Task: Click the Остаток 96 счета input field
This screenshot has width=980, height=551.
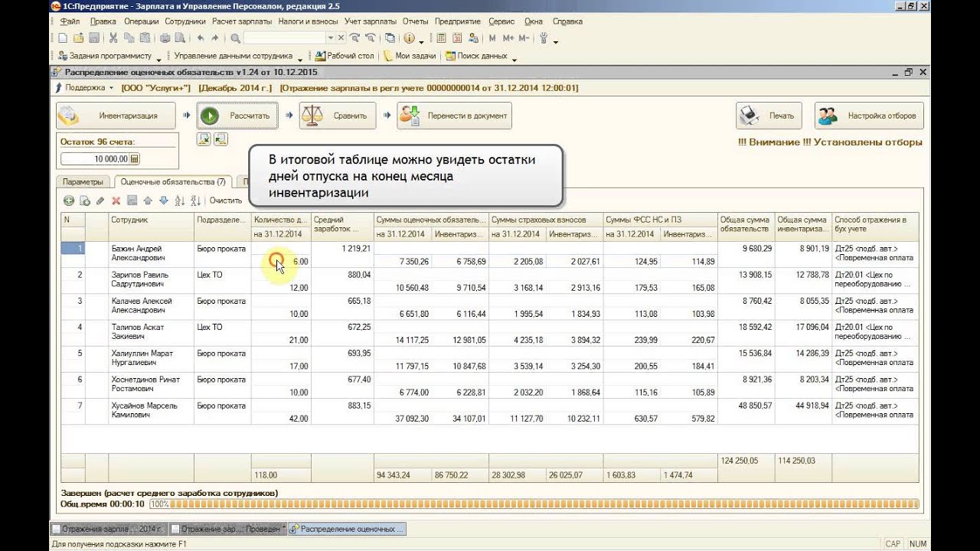Action: [x=95, y=159]
